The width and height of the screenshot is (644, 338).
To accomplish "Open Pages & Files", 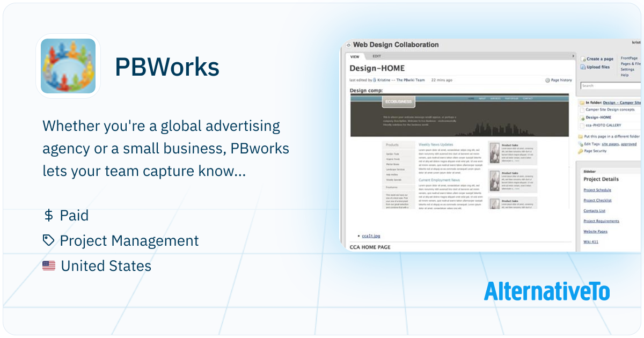I will 631,64.
